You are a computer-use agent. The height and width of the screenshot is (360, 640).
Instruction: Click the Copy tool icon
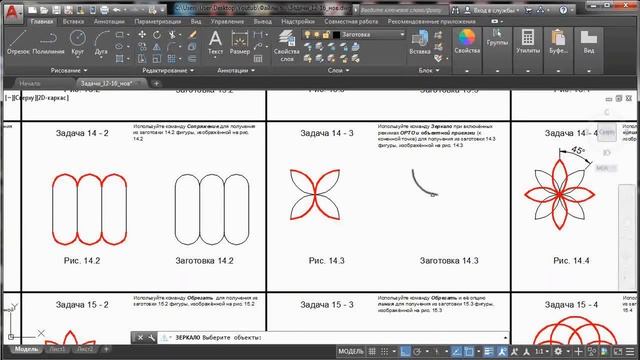[142, 47]
